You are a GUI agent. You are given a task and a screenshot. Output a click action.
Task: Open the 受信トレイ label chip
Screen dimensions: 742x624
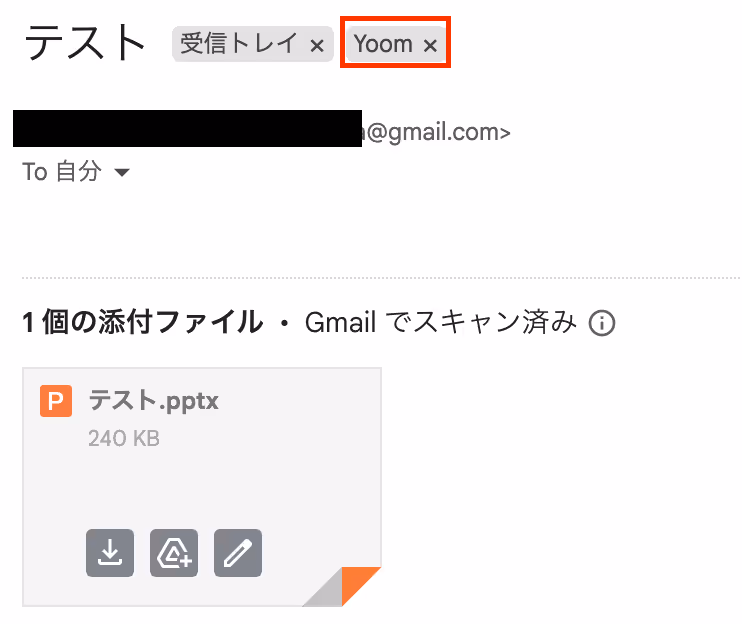click(x=239, y=44)
